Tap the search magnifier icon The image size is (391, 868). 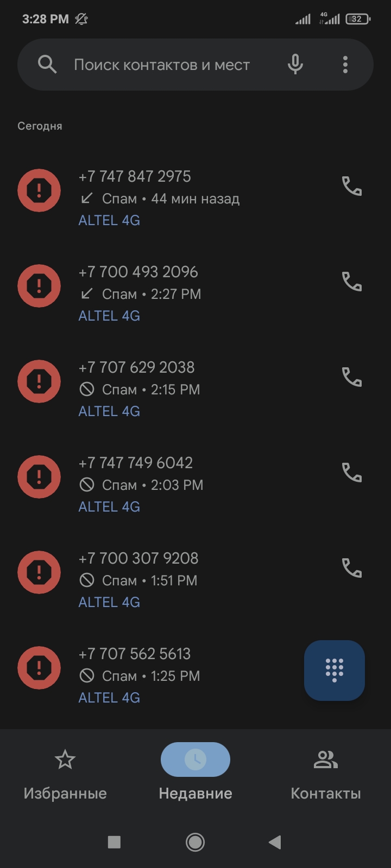(47, 65)
